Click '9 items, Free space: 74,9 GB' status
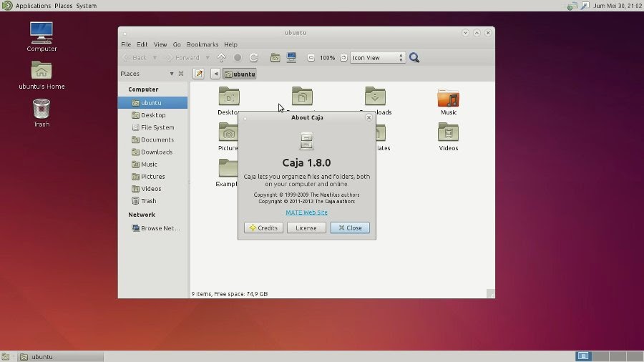Screen dimensions: 644x362 click(230, 294)
